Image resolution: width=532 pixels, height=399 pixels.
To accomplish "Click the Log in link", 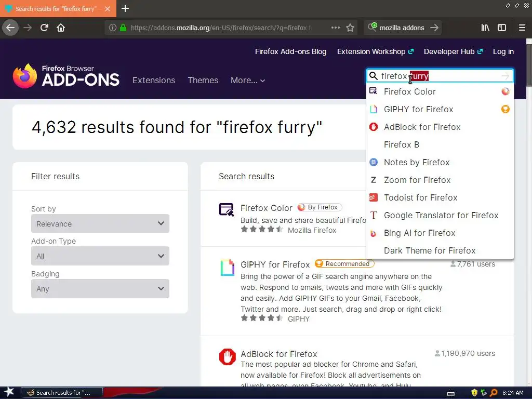I will click(503, 51).
